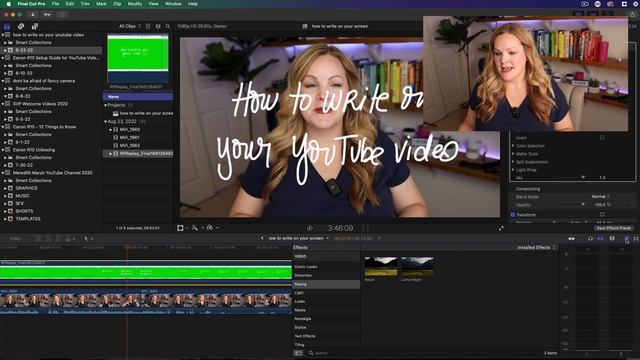Expand Matte Tools section

coord(513,154)
